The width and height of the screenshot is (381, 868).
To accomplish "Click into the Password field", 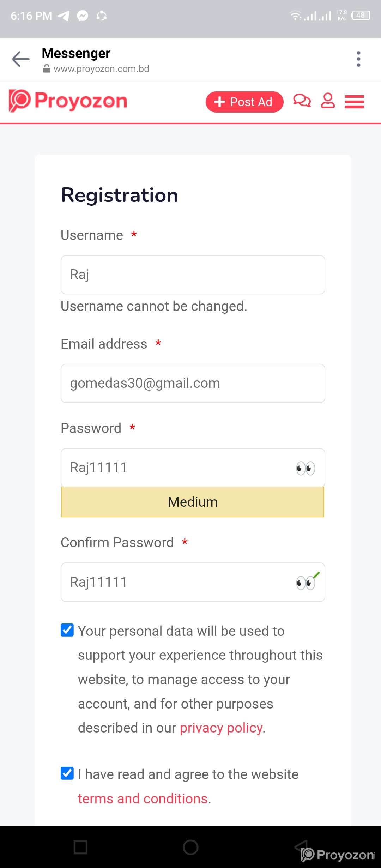I will coord(176,468).
